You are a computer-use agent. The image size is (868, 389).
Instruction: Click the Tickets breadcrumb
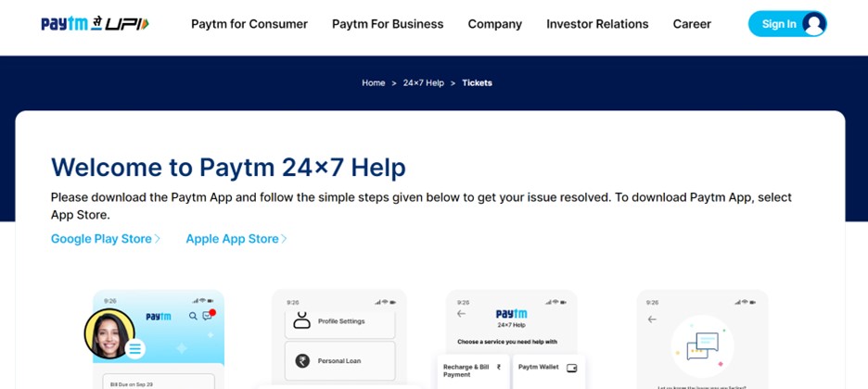pos(478,82)
